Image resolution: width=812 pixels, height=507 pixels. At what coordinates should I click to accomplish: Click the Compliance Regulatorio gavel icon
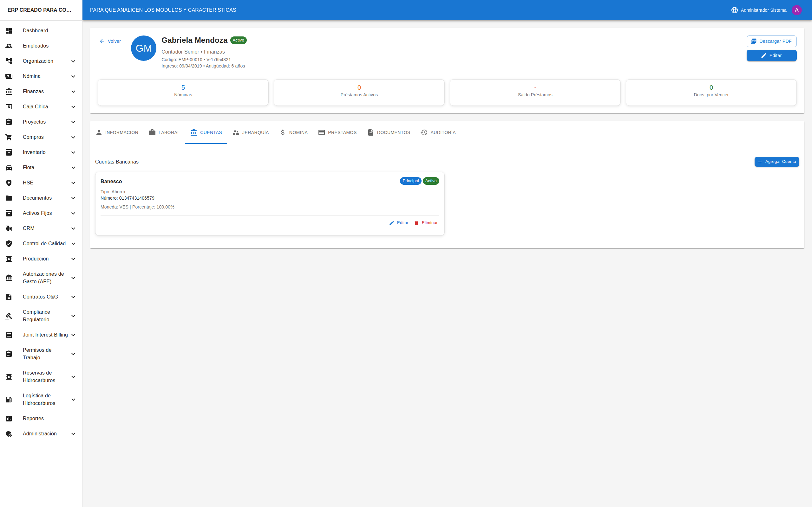[x=9, y=316]
